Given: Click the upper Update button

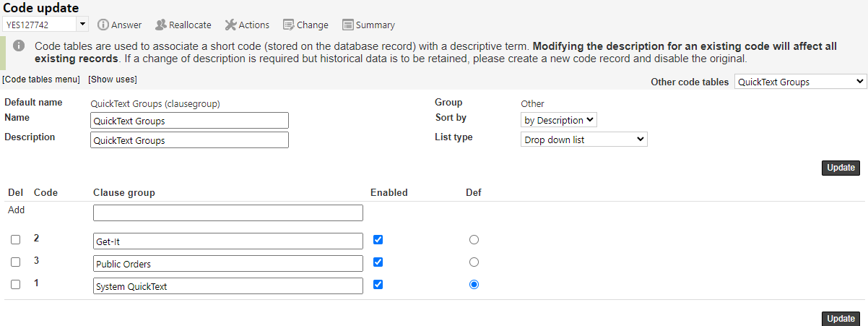Looking at the screenshot, I should (841, 168).
